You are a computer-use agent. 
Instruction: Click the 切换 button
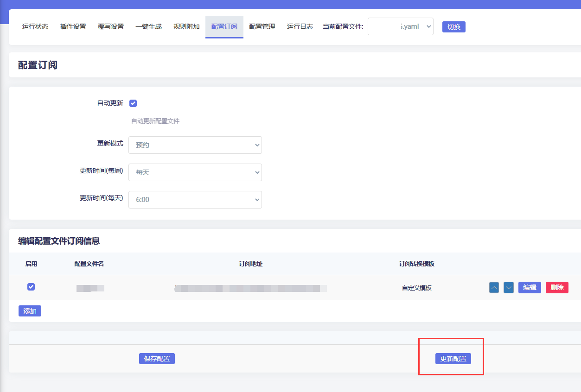click(453, 27)
